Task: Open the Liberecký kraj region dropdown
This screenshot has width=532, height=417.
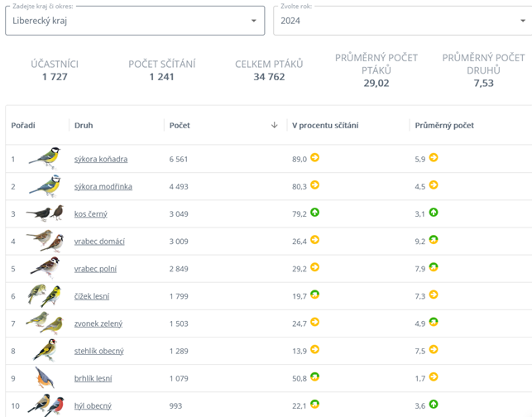Action: 124,21
